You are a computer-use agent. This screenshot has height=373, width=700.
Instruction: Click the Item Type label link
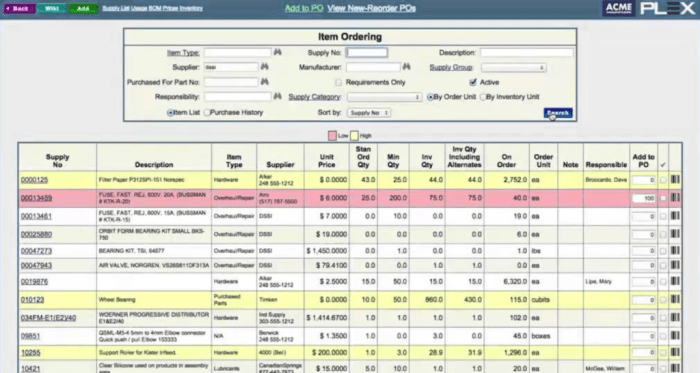pyautogui.click(x=183, y=53)
